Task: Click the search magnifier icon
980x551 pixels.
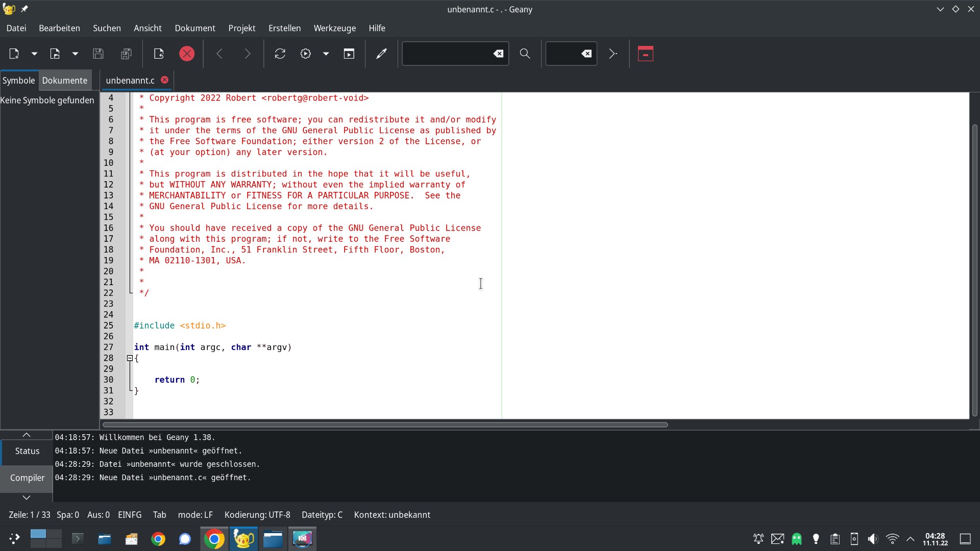Action: [x=525, y=54]
